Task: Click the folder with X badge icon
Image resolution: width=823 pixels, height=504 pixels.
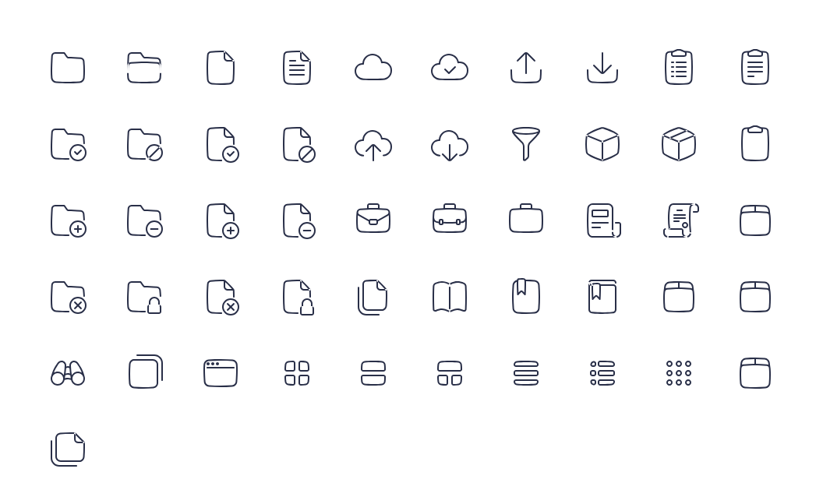Action: [69, 297]
